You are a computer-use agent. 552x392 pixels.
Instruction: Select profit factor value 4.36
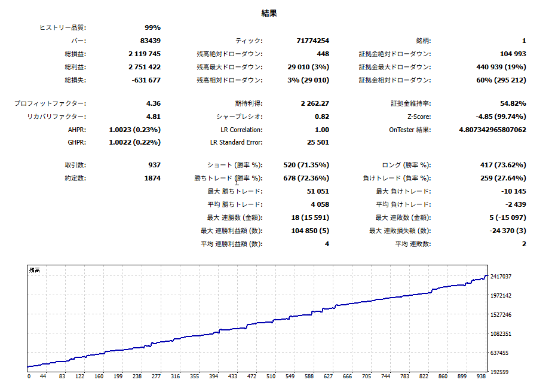(x=154, y=103)
